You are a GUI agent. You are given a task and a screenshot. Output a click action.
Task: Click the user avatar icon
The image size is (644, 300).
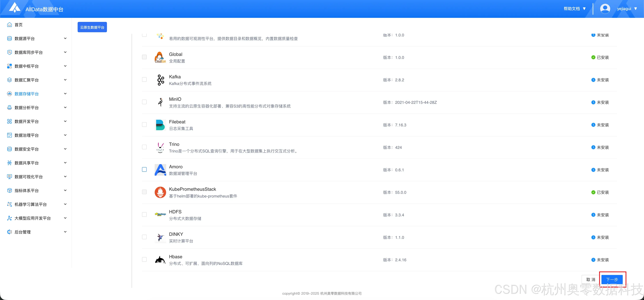(x=605, y=9)
